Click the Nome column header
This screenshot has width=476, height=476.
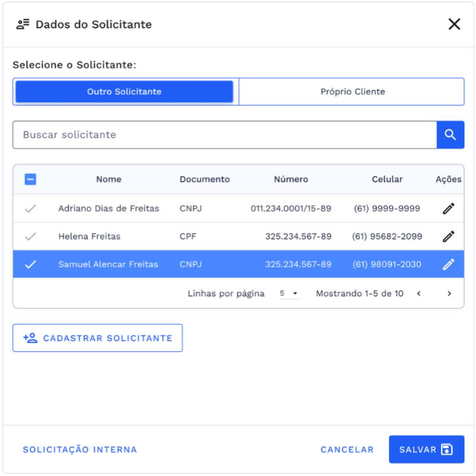click(x=109, y=179)
